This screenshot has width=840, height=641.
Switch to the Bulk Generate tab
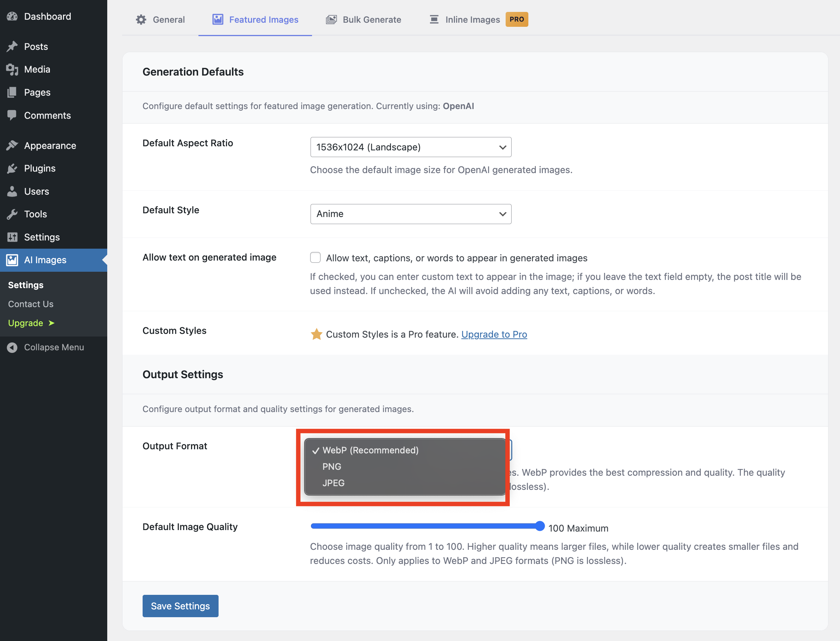click(x=363, y=19)
